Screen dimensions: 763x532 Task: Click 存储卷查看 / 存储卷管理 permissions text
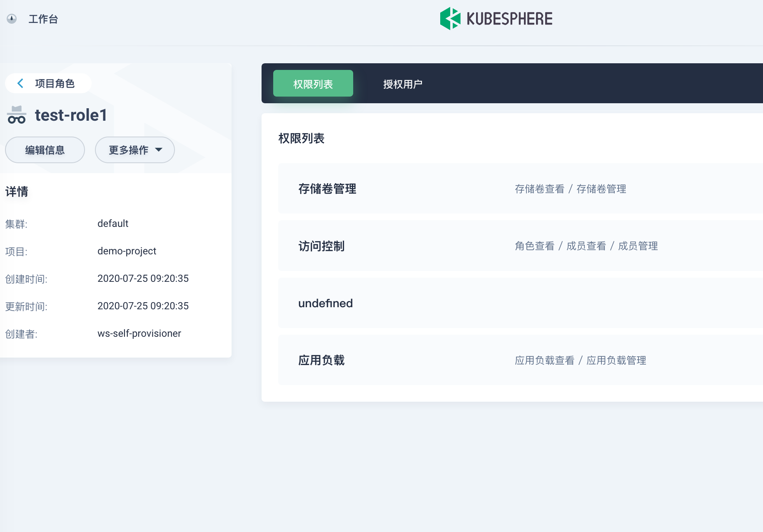(x=571, y=189)
